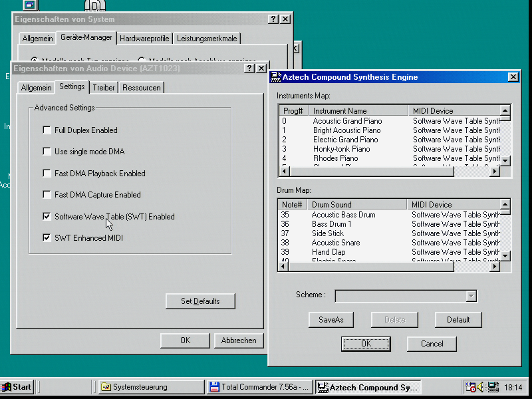
Task: Click the Note# column header
Action: pos(293,205)
